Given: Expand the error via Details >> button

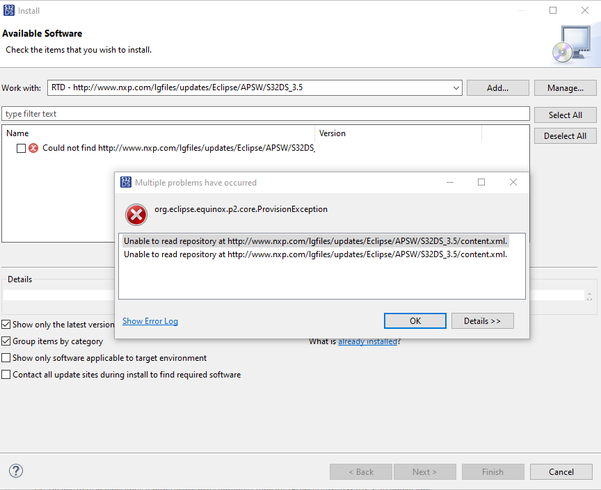Looking at the screenshot, I should pyautogui.click(x=482, y=321).
